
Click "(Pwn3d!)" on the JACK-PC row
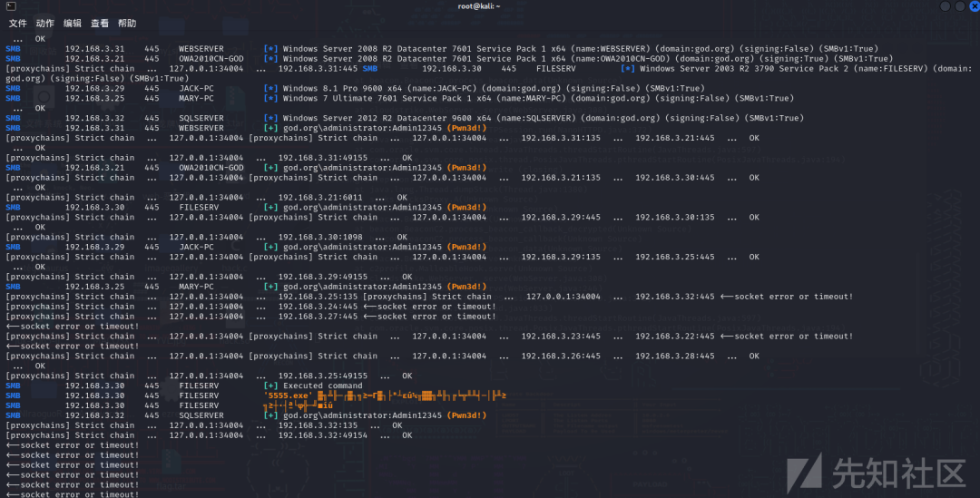coord(467,247)
